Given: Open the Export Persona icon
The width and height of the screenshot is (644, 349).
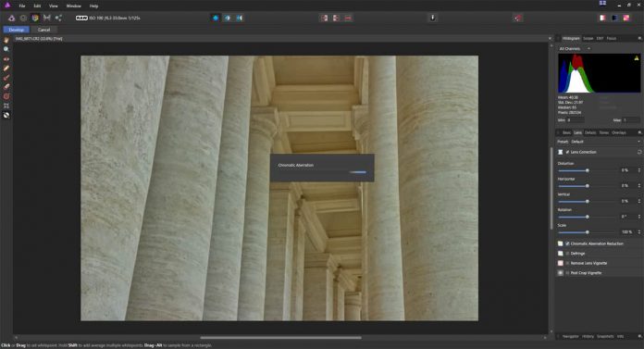Looking at the screenshot, I should click(58, 18).
